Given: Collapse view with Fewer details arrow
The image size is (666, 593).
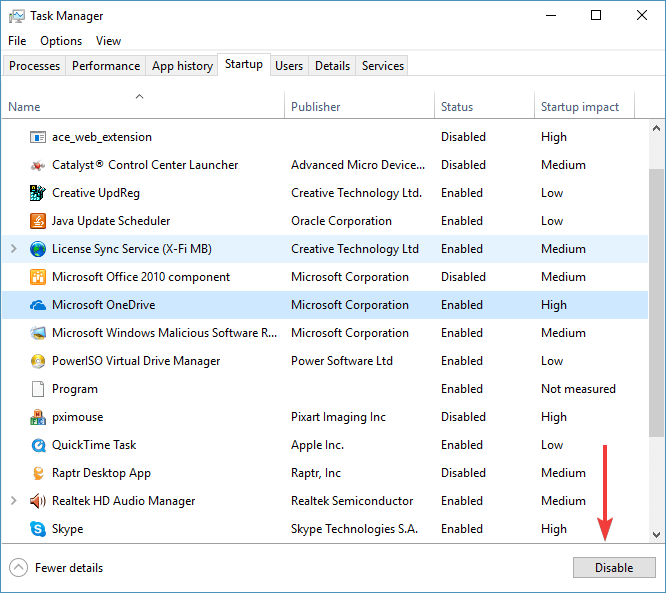Looking at the screenshot, I should (x=18, y=568).
